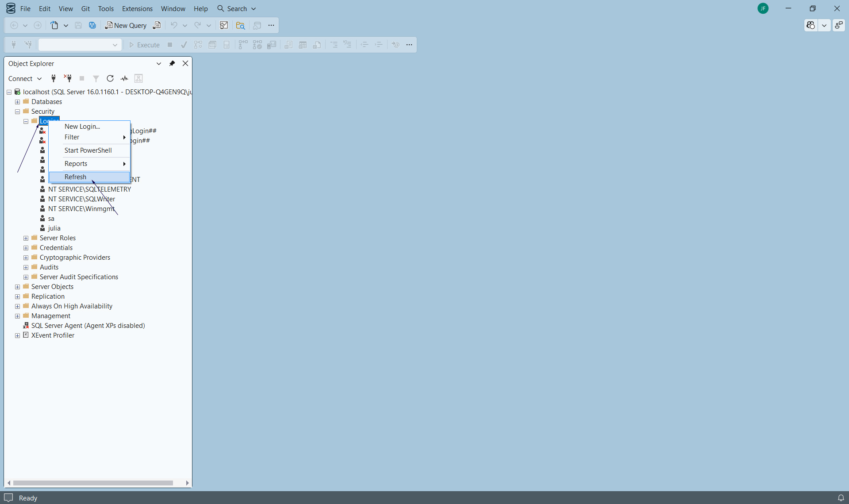Click the Save All toolbar icon

92,25
